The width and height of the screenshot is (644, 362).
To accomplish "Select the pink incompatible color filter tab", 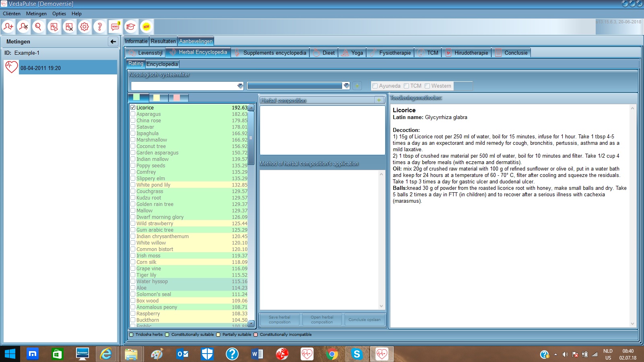I will pyautogui.click(x=179, y=98).
